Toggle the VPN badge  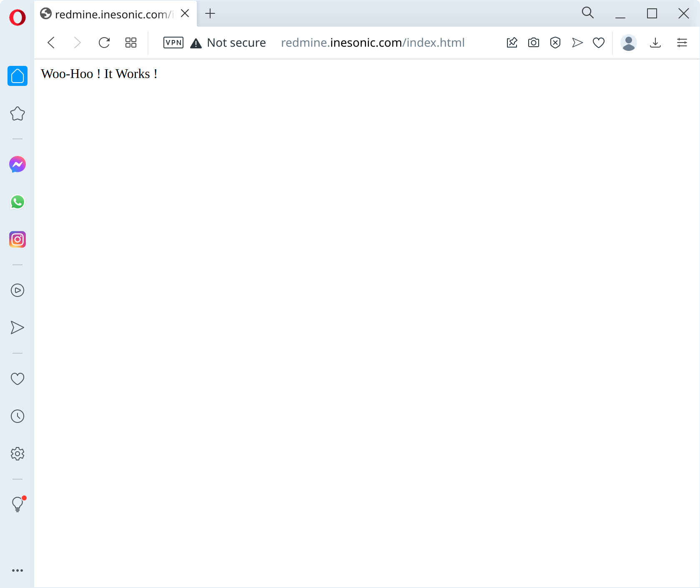pos(173,43)
